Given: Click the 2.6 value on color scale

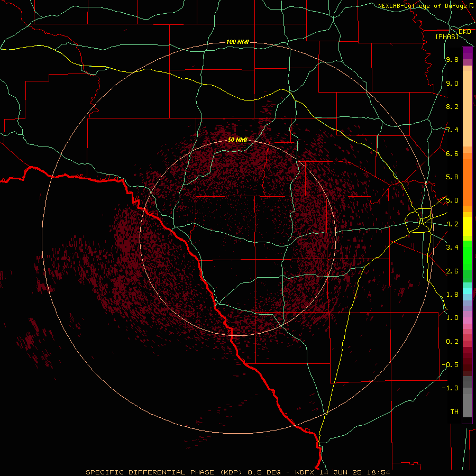Looking at the screenshot, I should [x=452, y=271].
